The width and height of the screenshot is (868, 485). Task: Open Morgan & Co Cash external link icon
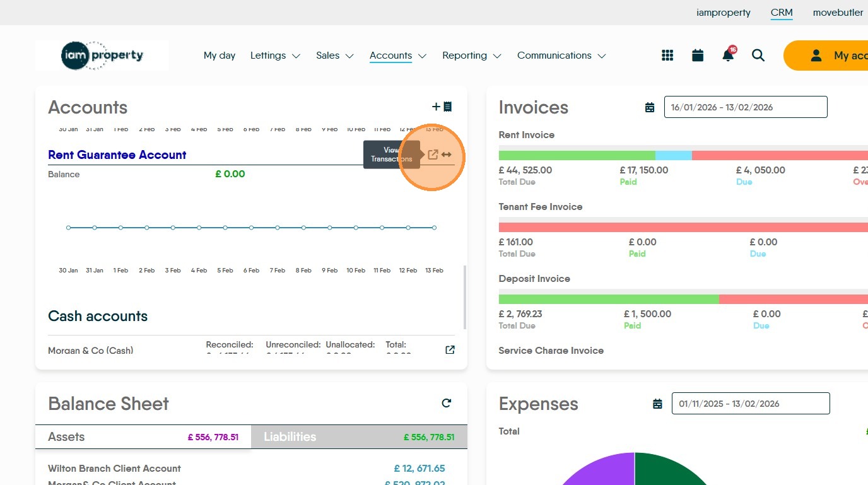point(450,350)
